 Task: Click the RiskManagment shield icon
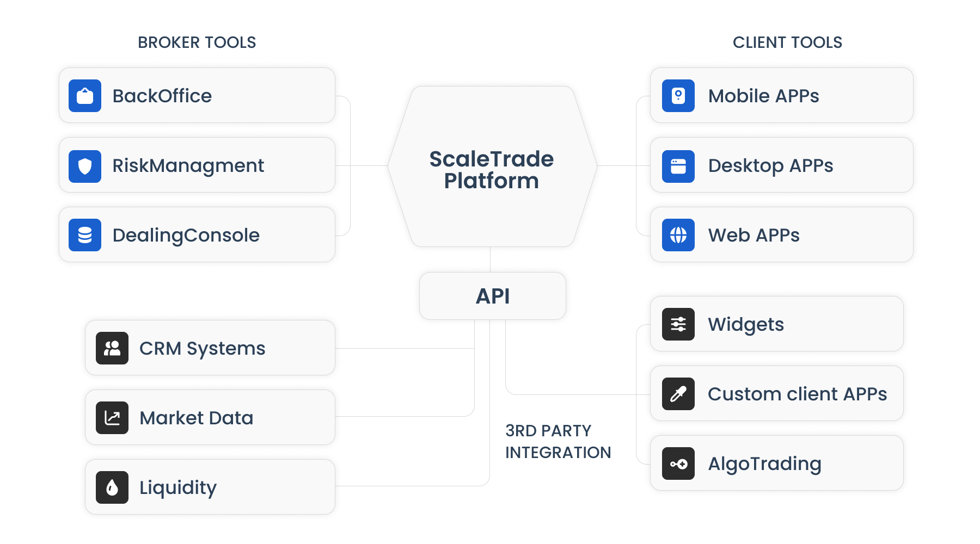tap(85, 165)
